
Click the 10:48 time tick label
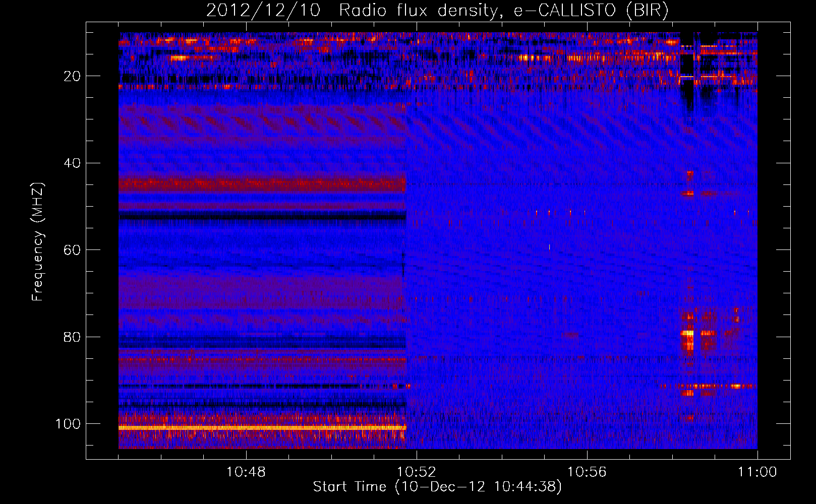coord(246,472)
